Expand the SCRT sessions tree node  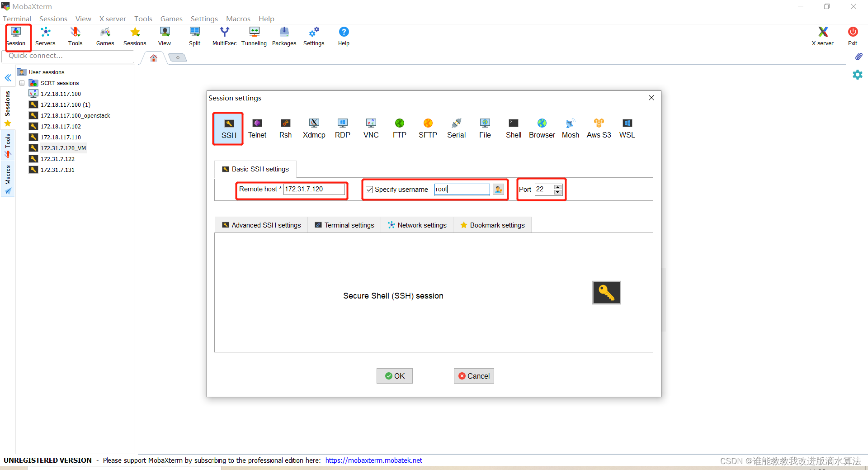(x=22, y=83)
